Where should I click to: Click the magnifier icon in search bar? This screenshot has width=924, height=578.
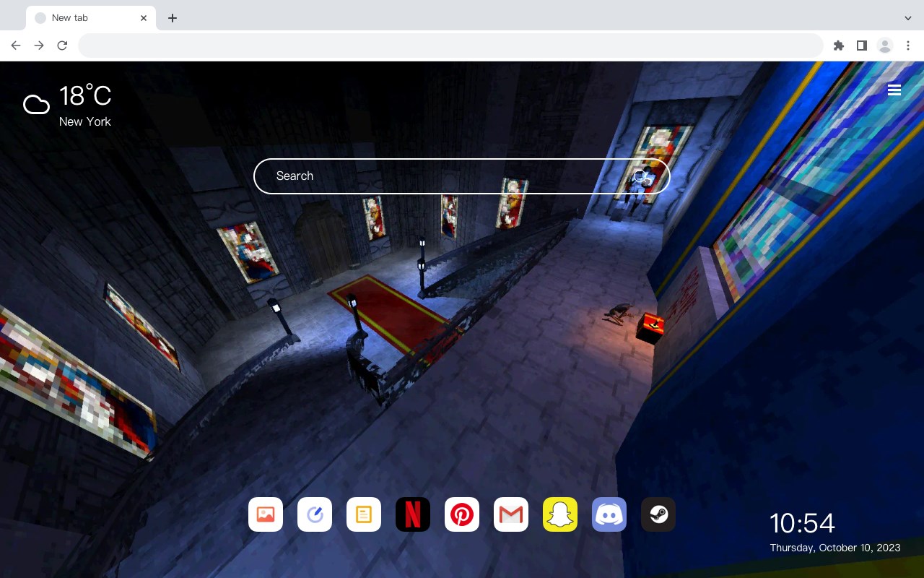(x=640, y=176)
